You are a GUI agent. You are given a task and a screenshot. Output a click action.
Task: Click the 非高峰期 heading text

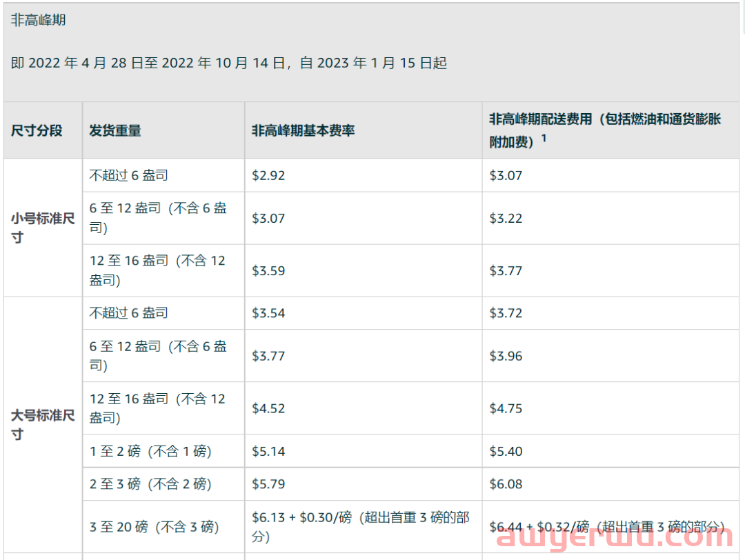pyautogui.click(x=37, y=21)
